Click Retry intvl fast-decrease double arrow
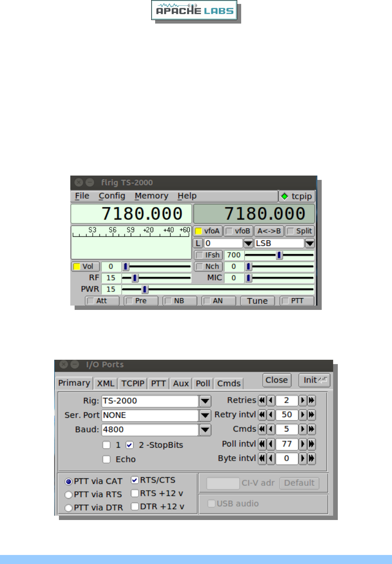Image resolution: width=392 pixels, height=564 pixels. pos(262,415)
